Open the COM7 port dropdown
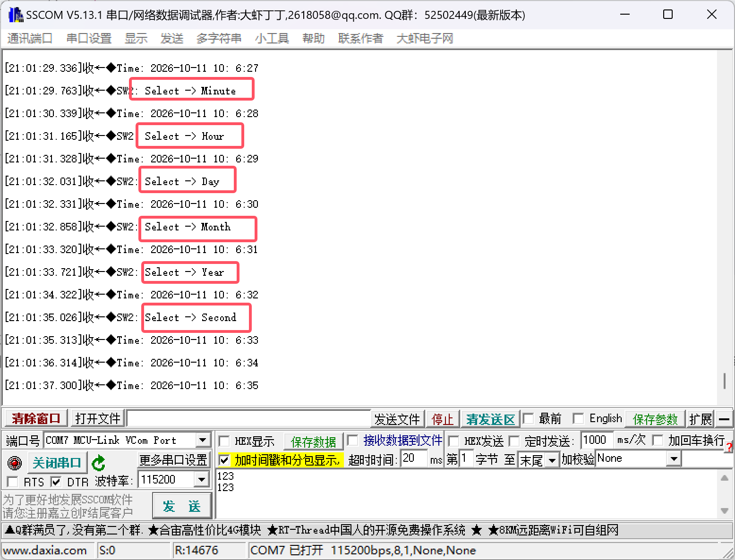 tap(203, 440)
